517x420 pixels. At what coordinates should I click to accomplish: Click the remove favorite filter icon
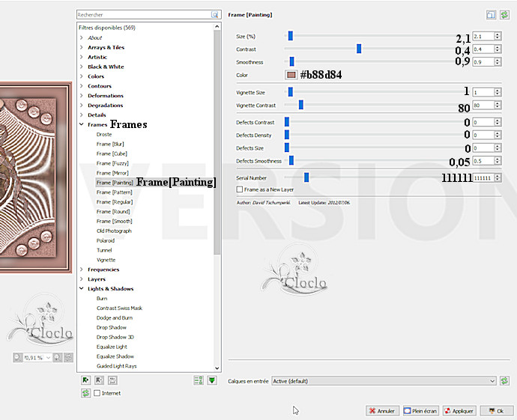click(x=99, y=380)
